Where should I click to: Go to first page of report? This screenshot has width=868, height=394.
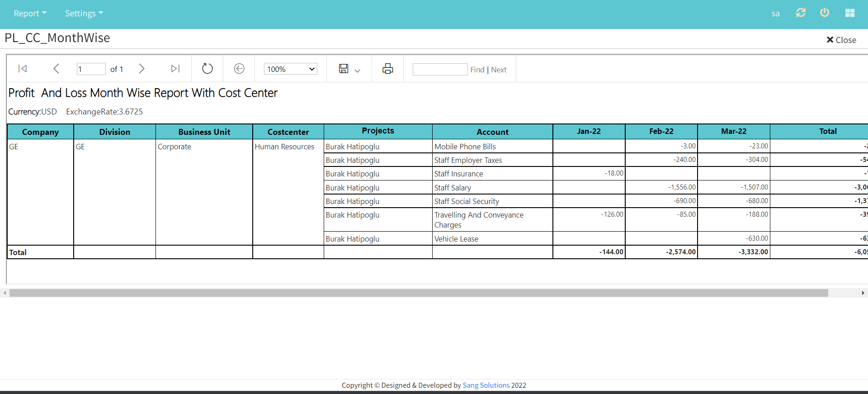(23, 69)
